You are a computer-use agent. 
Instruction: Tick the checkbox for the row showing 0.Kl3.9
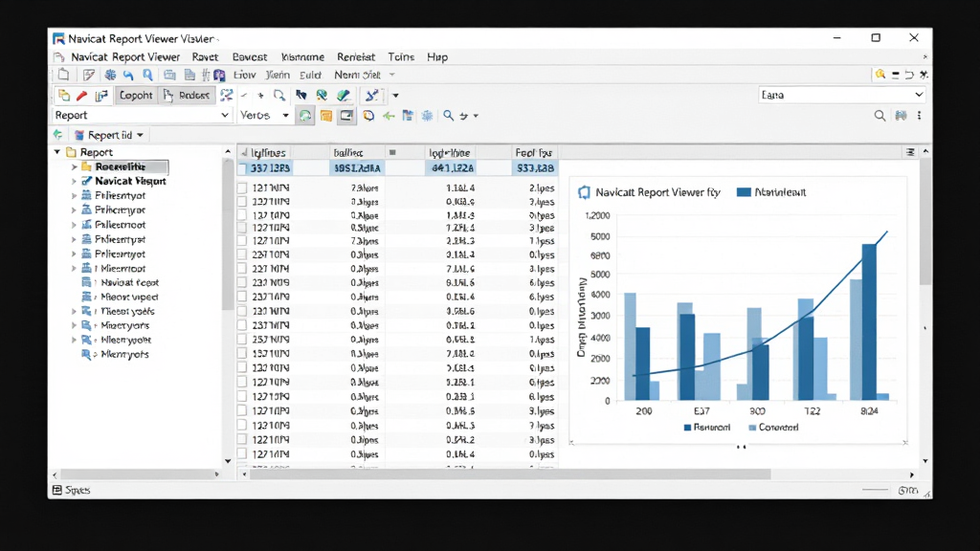pos(242,202)
